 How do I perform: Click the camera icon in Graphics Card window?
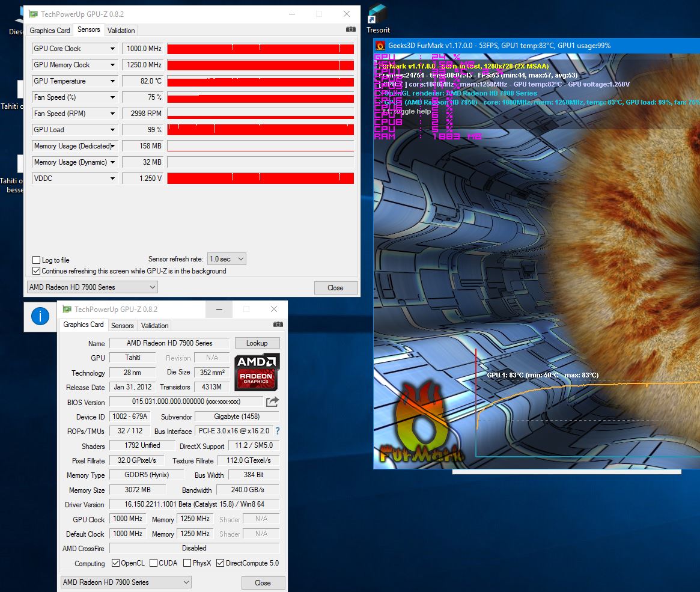tap(278, 325)
